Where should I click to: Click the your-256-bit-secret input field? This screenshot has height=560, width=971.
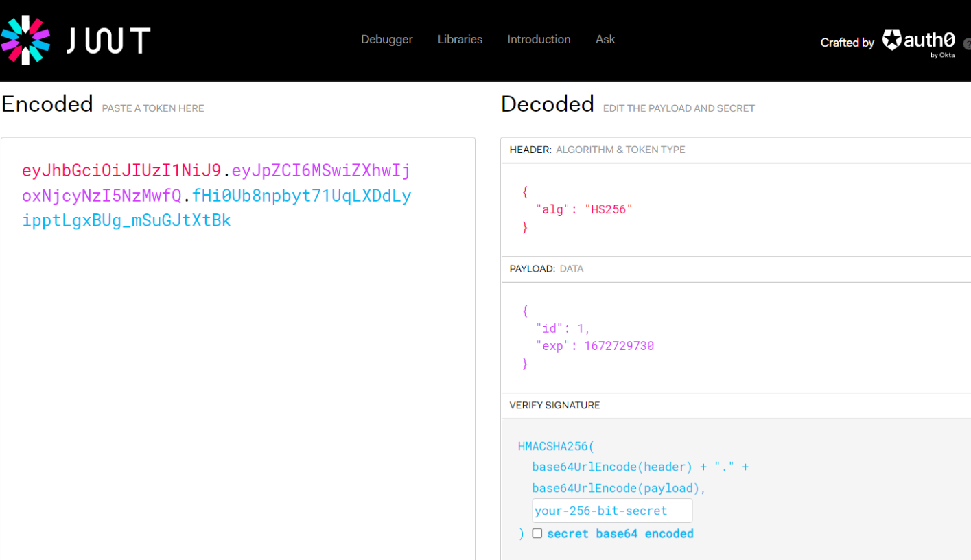coord(612,511)
